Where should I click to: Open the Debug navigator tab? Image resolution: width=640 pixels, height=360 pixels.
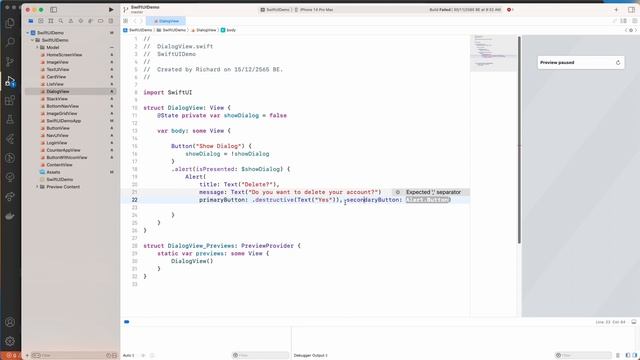pos(90,21)
